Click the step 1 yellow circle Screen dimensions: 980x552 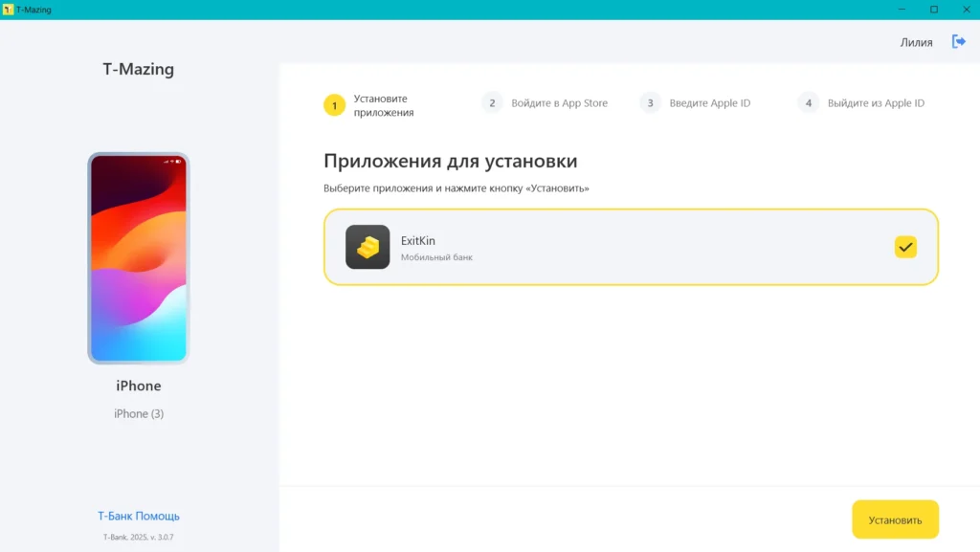(x=334, y=105)
